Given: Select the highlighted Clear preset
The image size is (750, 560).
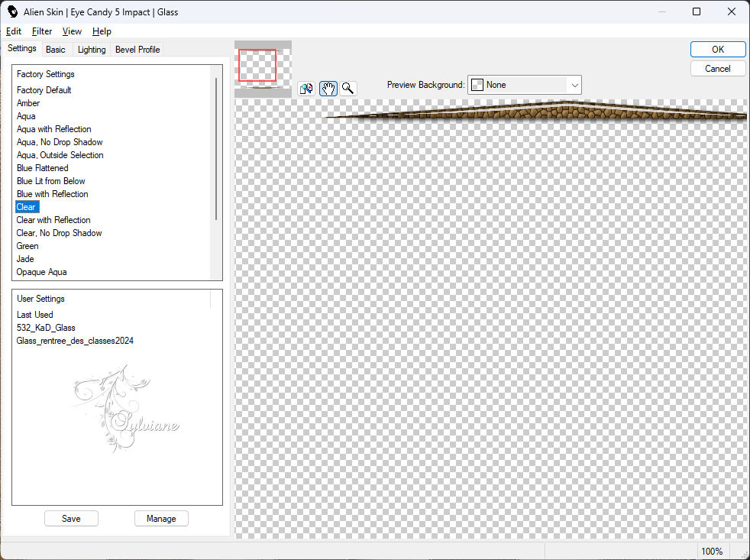Looking at the screenshot, I should pos(27,207).
